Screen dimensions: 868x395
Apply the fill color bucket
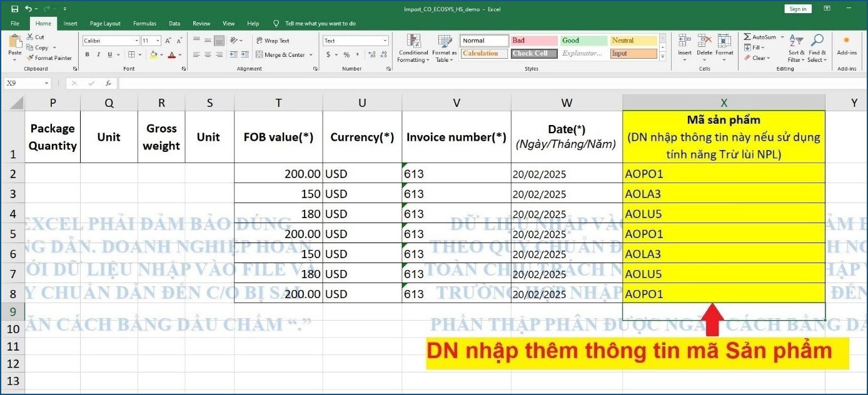[153, 55]
